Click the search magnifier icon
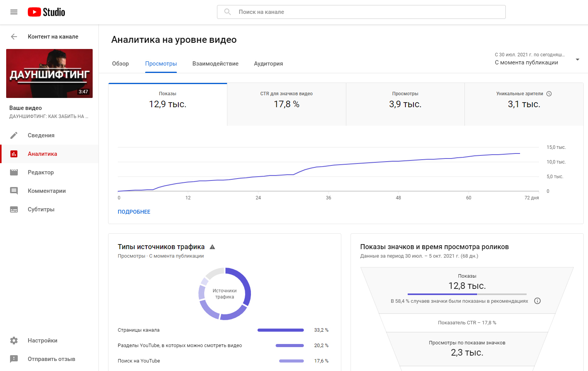The image size is (588, 371). pos(228,12)
